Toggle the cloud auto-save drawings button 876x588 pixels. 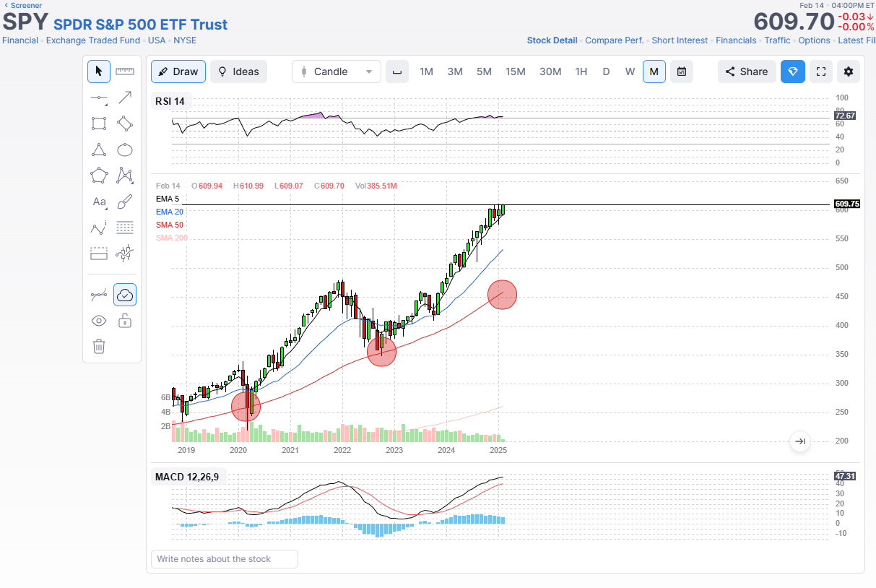pos(125,295)
